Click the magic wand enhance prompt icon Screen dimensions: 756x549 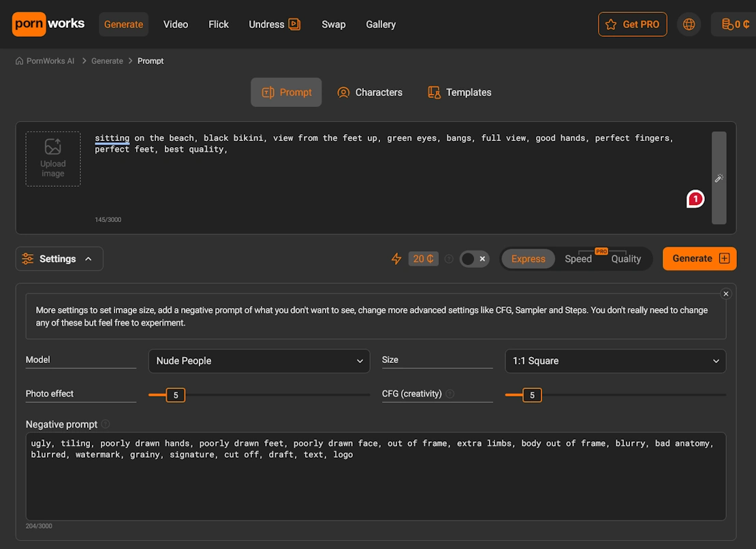point(719,178)
